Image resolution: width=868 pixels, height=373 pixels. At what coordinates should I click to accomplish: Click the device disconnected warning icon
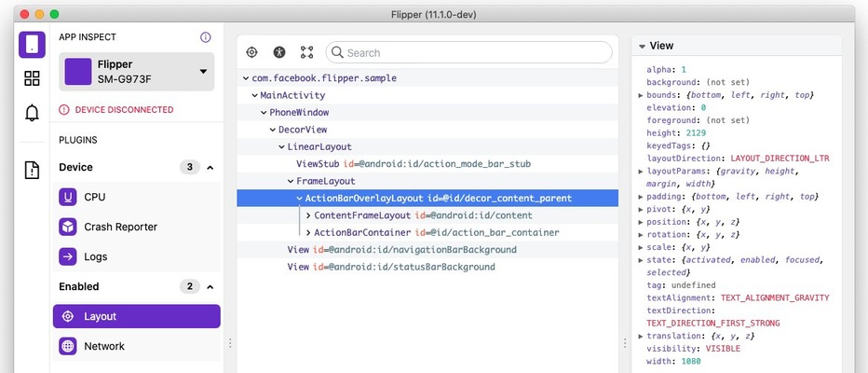coord(64,110)
